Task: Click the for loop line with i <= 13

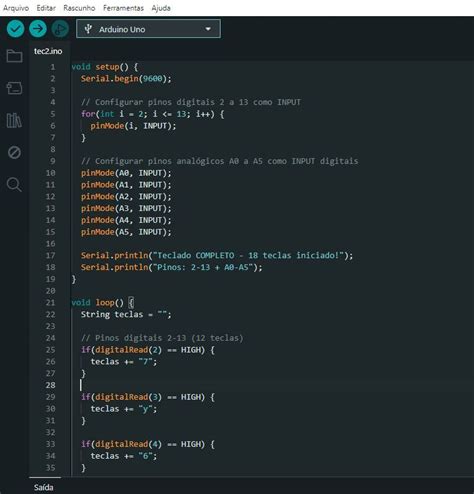Action: (153, 114)
